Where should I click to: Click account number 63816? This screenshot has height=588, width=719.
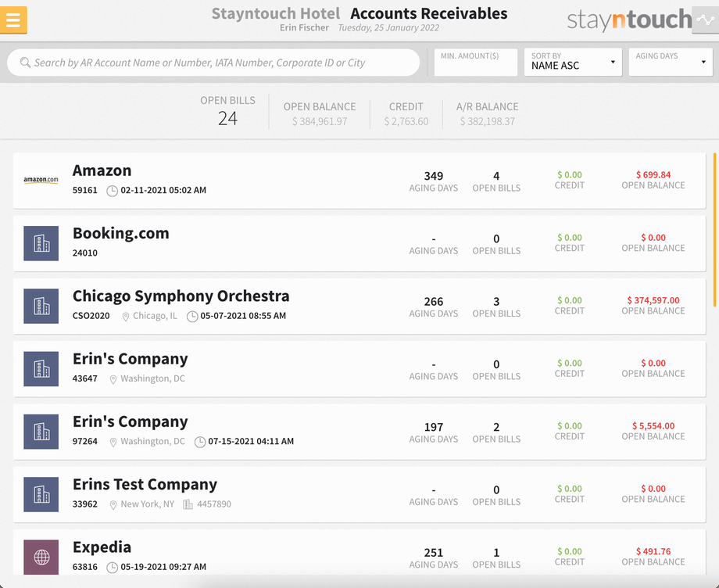(85, 568)
